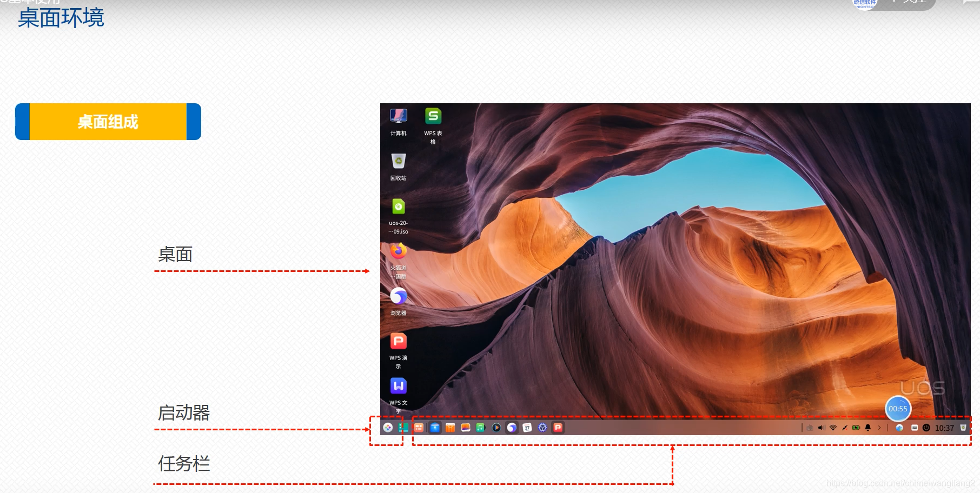The width and height of the screenshot is (980, 493).
Task: Click the 10:37 clock in taskbar
Action: 945,428
